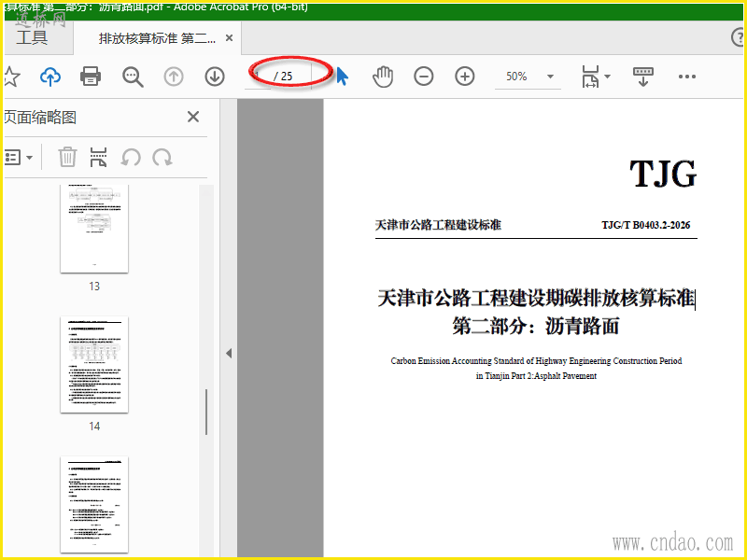
Task: Click the document title 天津市公路工程建设期碳排放核算标准
Action: (x=536, y=299)
